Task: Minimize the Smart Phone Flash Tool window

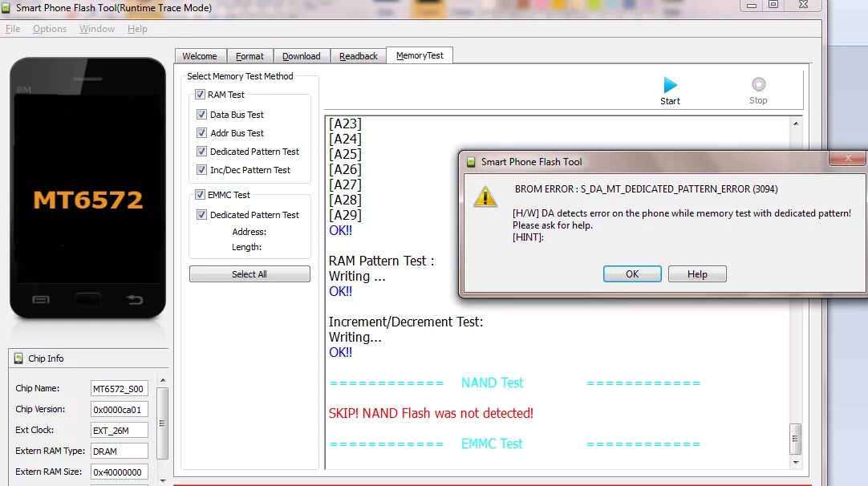Action: point(751,5)
